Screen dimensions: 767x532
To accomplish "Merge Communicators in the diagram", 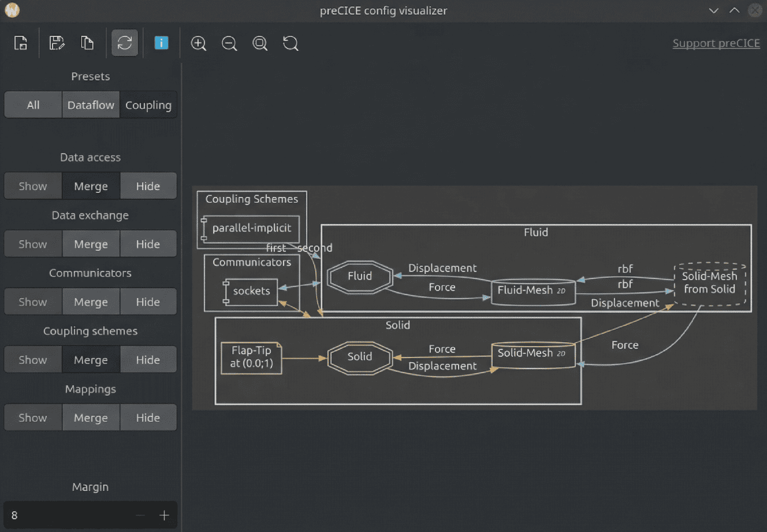I will coord(91,301).
